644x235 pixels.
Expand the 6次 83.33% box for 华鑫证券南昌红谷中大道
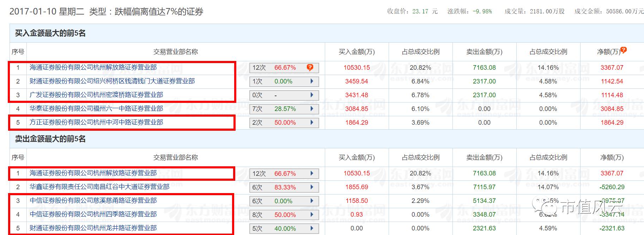[284, 187]
